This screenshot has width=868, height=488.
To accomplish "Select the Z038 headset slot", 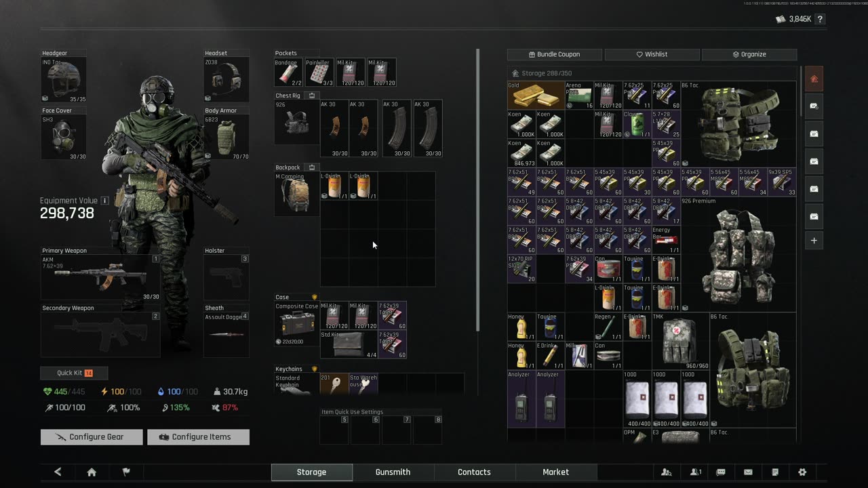I will pos(226,80).
